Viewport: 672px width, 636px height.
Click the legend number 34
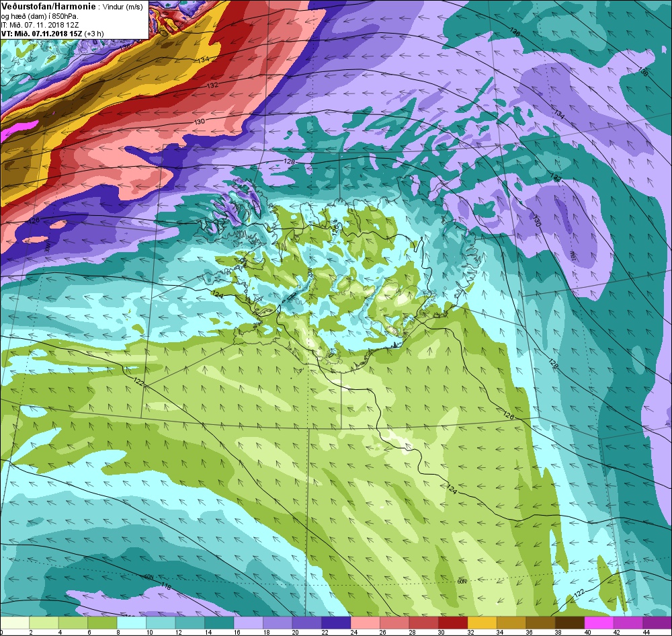tap(500, 632)
